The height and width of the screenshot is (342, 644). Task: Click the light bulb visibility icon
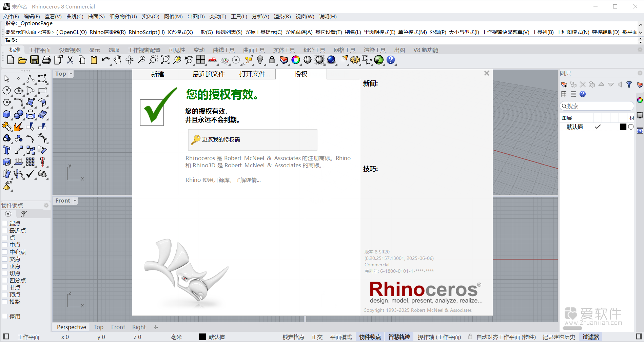point(260,60)
